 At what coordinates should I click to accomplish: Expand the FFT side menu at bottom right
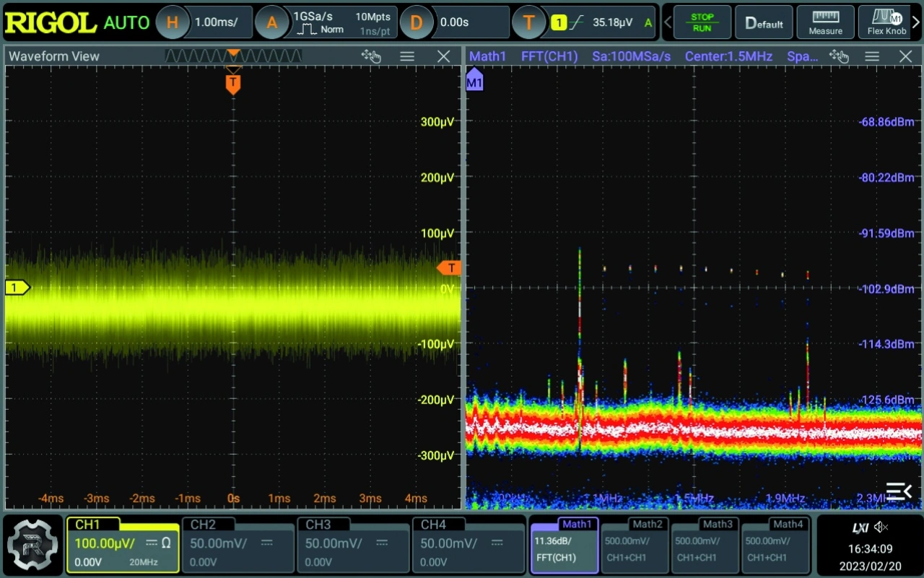click(x=899, y=492)
